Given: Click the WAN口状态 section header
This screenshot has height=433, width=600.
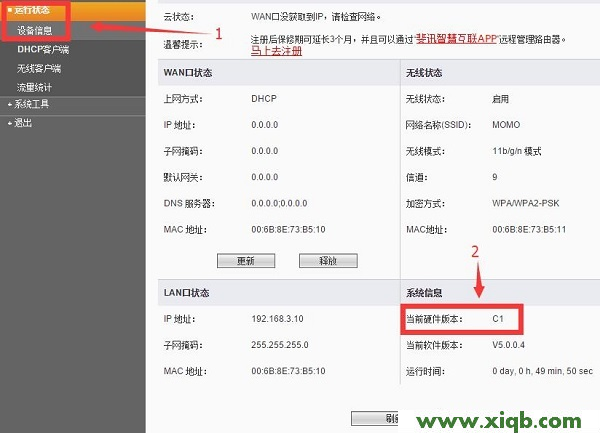Looking at the screenshot, I should click(x=188, y=73).
